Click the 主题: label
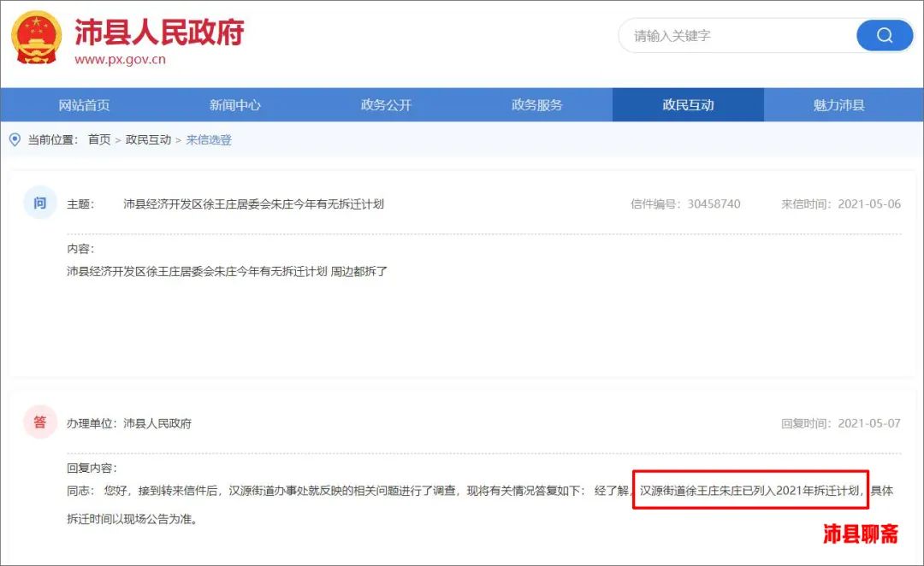Viewport: 924px width, 566px height. point(80,203)
